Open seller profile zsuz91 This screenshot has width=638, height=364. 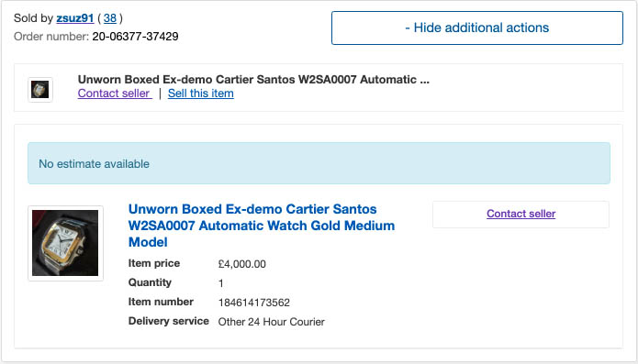tap(75, 18)
